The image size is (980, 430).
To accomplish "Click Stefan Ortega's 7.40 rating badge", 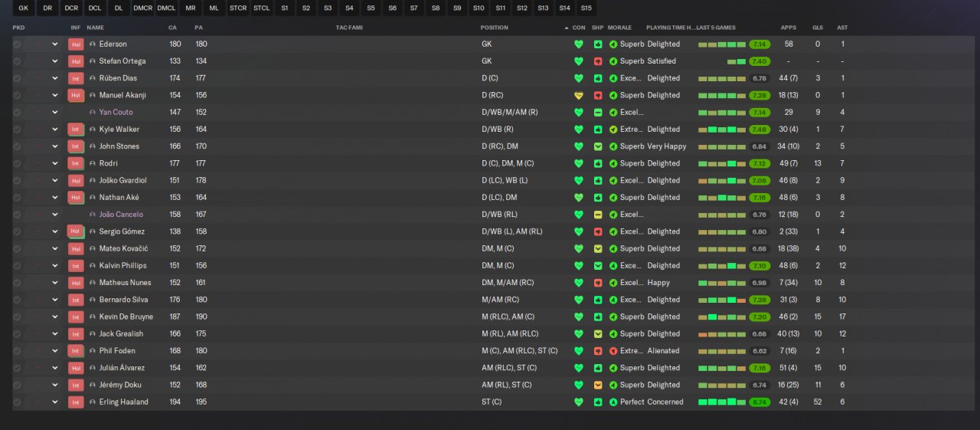I will 759,61.
